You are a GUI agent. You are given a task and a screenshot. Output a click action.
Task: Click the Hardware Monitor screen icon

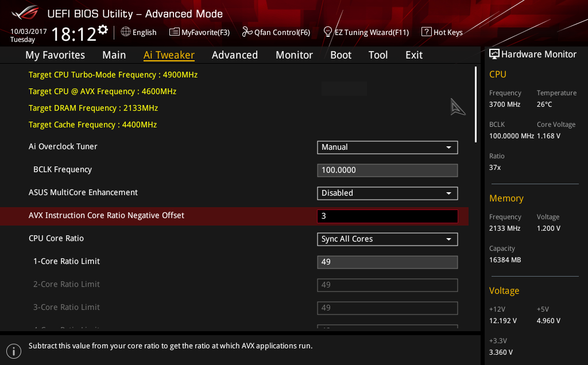coord(494,55)
